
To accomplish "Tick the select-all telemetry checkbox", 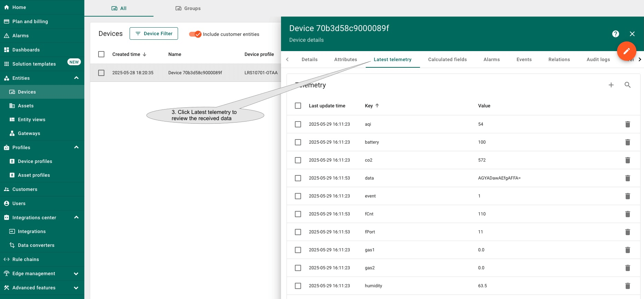I will pos(298,106).
